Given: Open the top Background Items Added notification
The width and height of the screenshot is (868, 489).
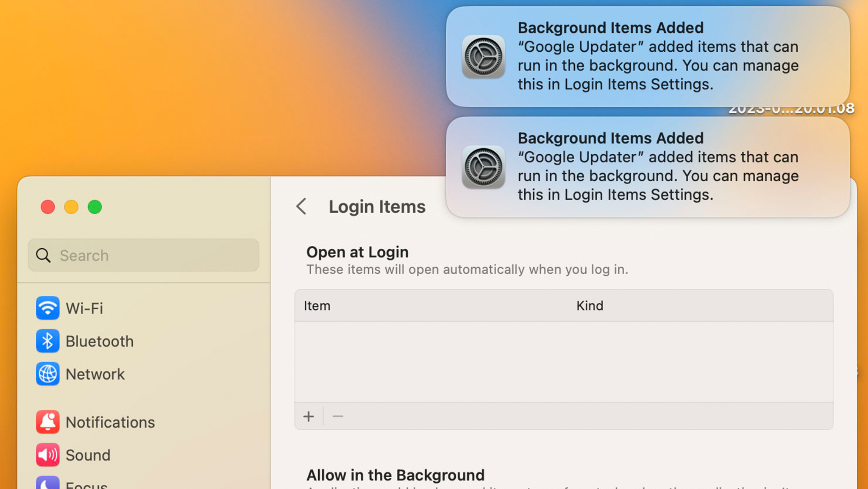Looking at the screenshot, I should [657, 56].
